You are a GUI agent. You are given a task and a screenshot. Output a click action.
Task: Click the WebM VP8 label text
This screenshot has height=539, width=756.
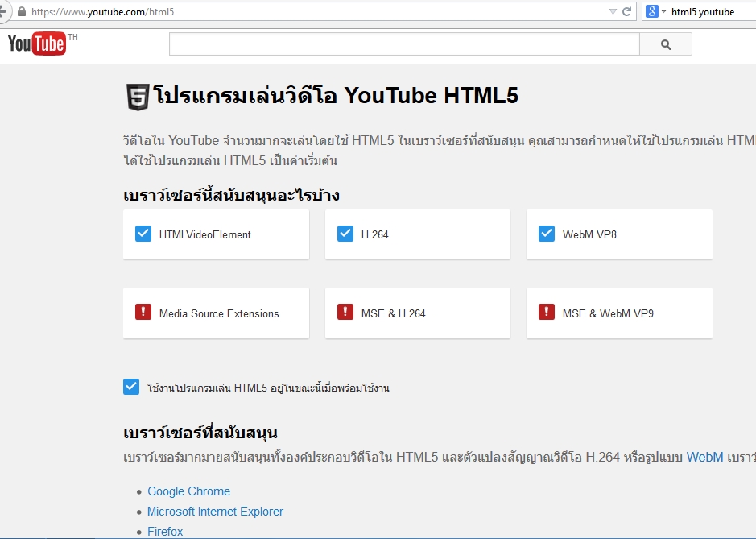click(x=589, y=234)
